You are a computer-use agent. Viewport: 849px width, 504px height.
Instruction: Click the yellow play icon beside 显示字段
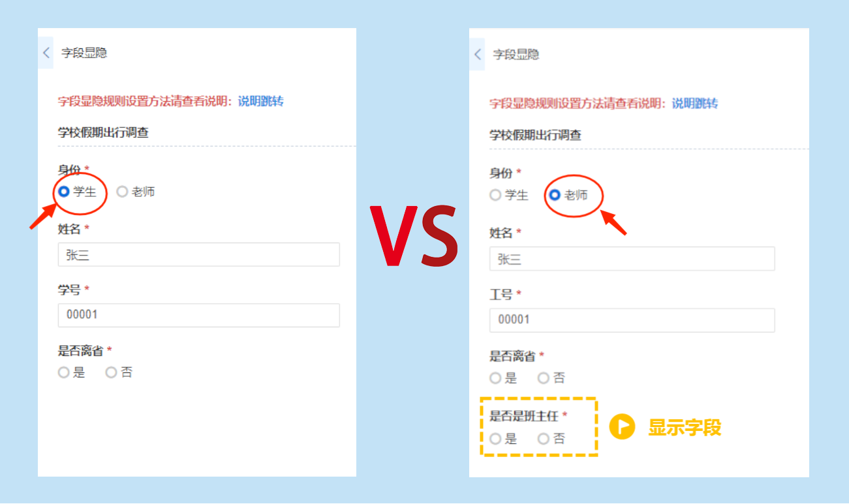point(622,427)
